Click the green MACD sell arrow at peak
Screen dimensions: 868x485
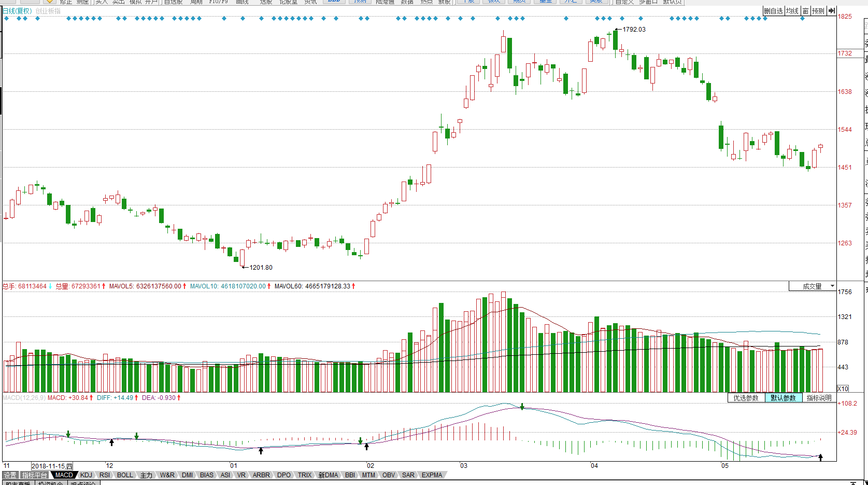click(x=522, y=407)
